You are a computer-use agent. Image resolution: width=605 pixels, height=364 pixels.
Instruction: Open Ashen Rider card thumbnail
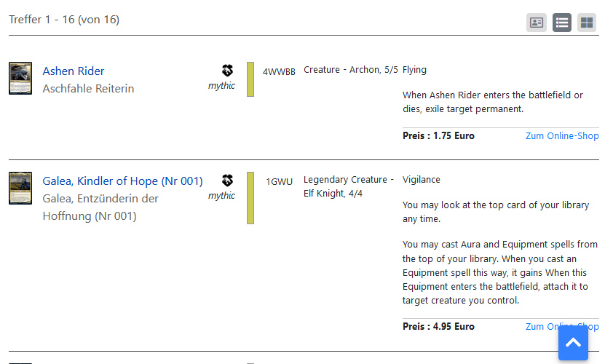(x=20, y=79)
